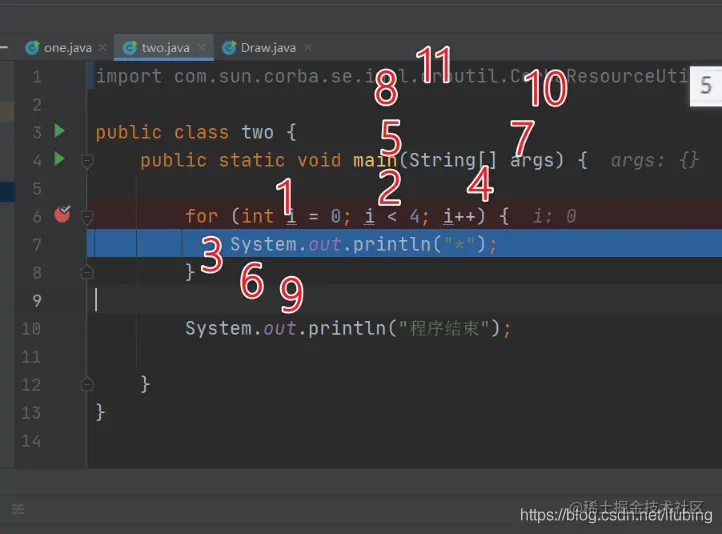Click the 'main' method name

(x=375, y=161)
